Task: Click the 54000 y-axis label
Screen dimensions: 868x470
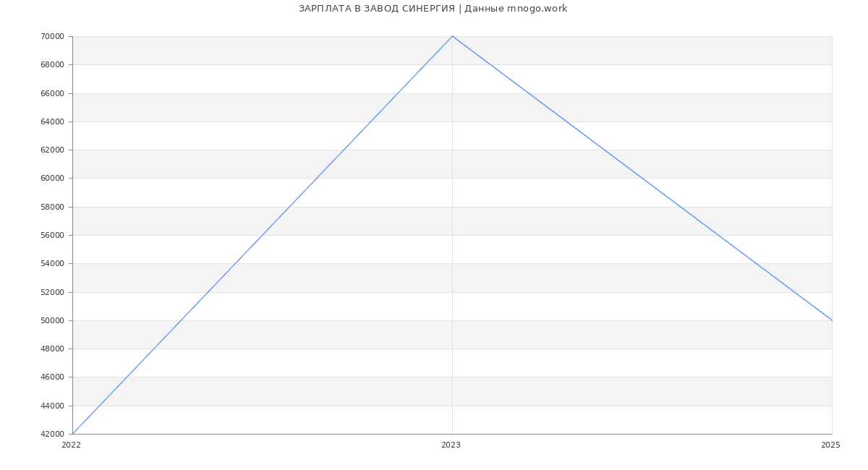Action: [x=52, y=264]
